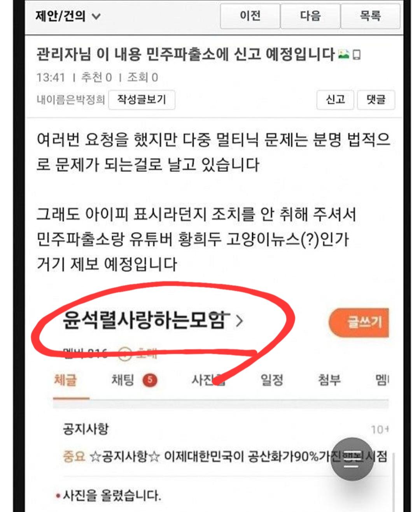Click the orange 글쓰기 write button
Screen dimensions: 420x512
(x=359, y=322)
